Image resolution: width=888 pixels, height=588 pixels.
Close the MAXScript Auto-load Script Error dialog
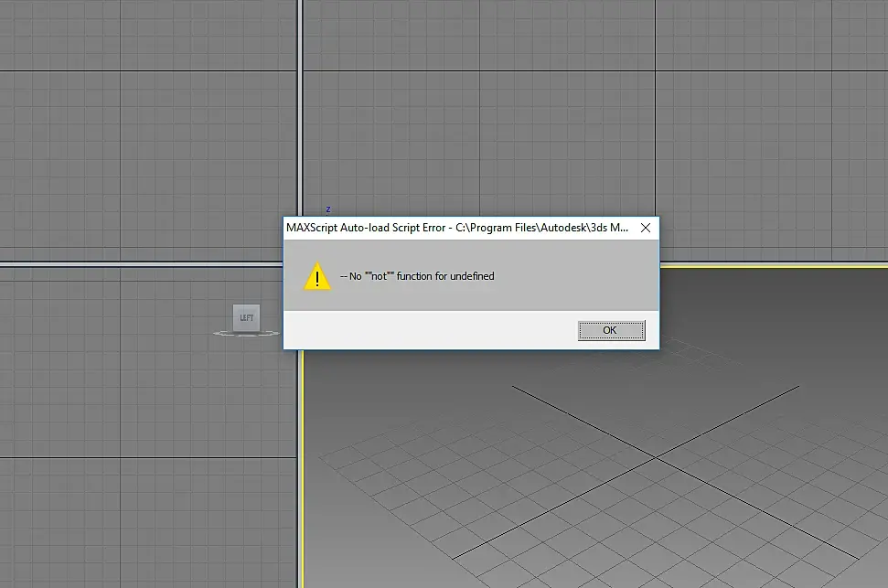tap(646, 228)
